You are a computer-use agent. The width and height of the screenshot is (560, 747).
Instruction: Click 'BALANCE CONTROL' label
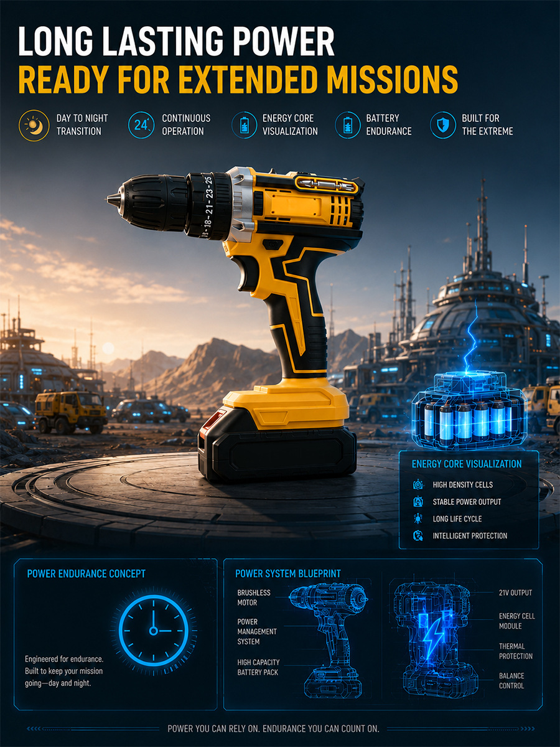tap(511, 680)
